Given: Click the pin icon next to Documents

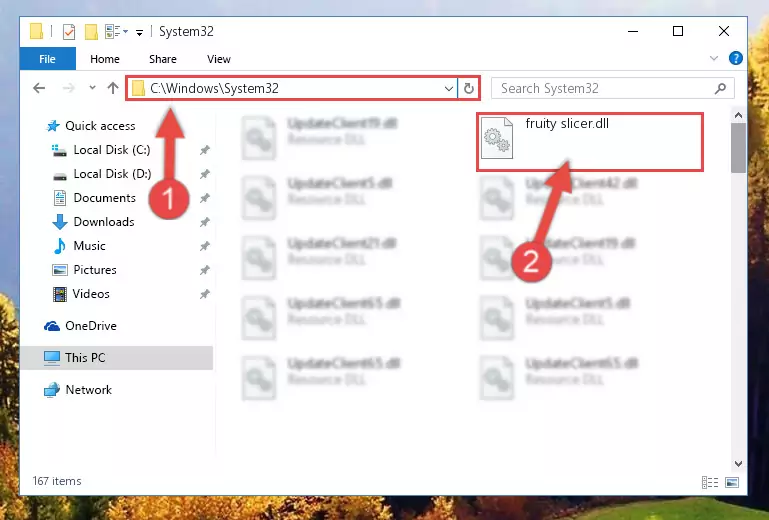Looking at the screenshot, I should pyautogui.click(x=205, y=198).
